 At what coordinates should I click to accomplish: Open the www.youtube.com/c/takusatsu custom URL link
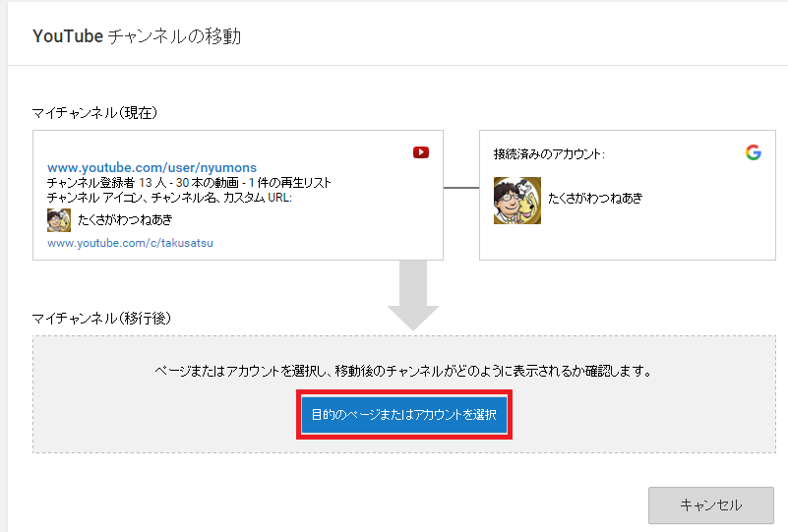[130, 243]
